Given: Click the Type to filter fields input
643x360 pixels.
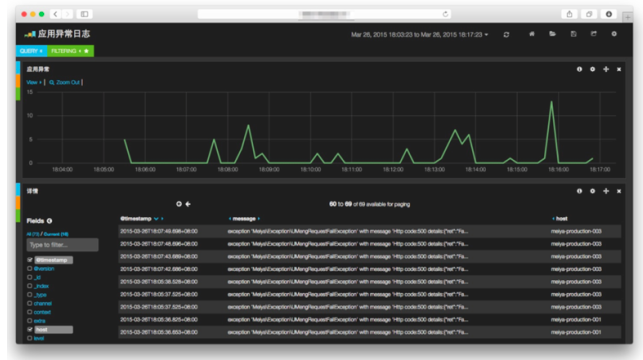Looking at the screenshot, I should tap(62, 245).
